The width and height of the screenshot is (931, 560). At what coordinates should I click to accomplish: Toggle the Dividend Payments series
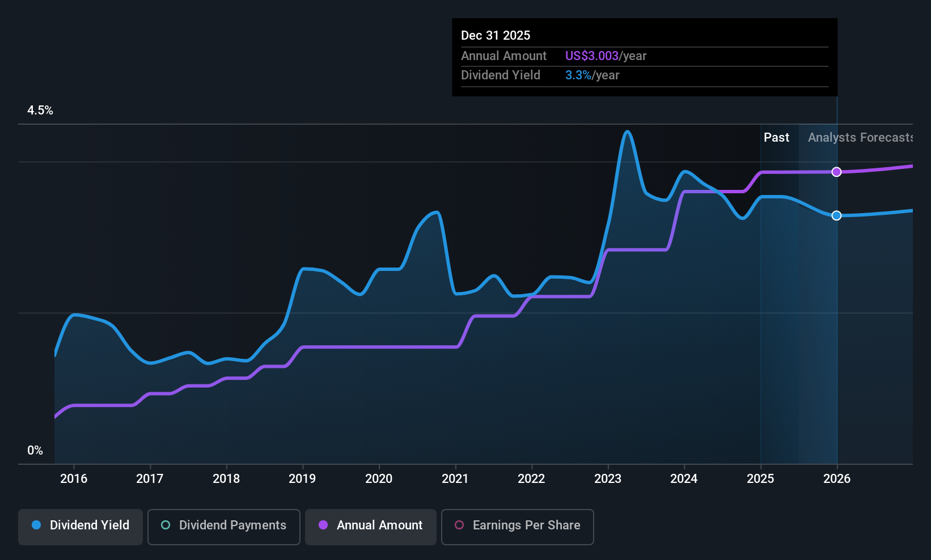[224, 527]
